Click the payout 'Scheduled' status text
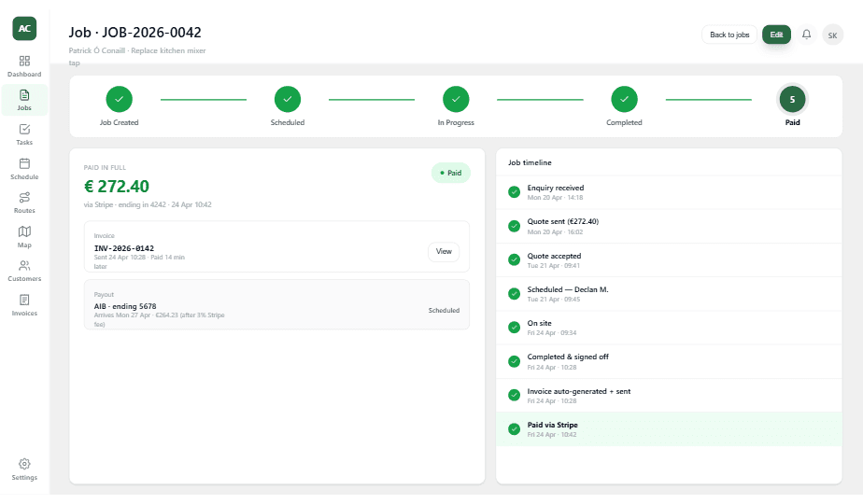 [444, 310]
